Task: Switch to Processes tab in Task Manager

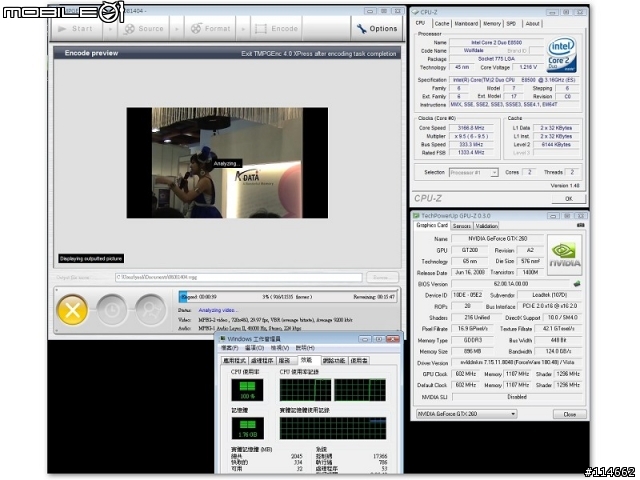Action: pyautogui.click(x=262, y=360)
